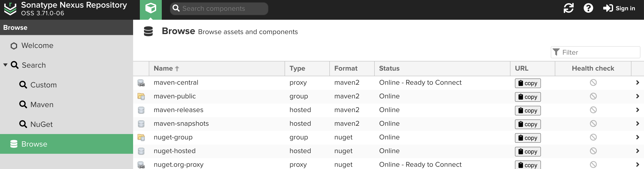Click the maven-central proxy repository icon
This screenshot has height=169, width=644.
click(x=141, y=83)
